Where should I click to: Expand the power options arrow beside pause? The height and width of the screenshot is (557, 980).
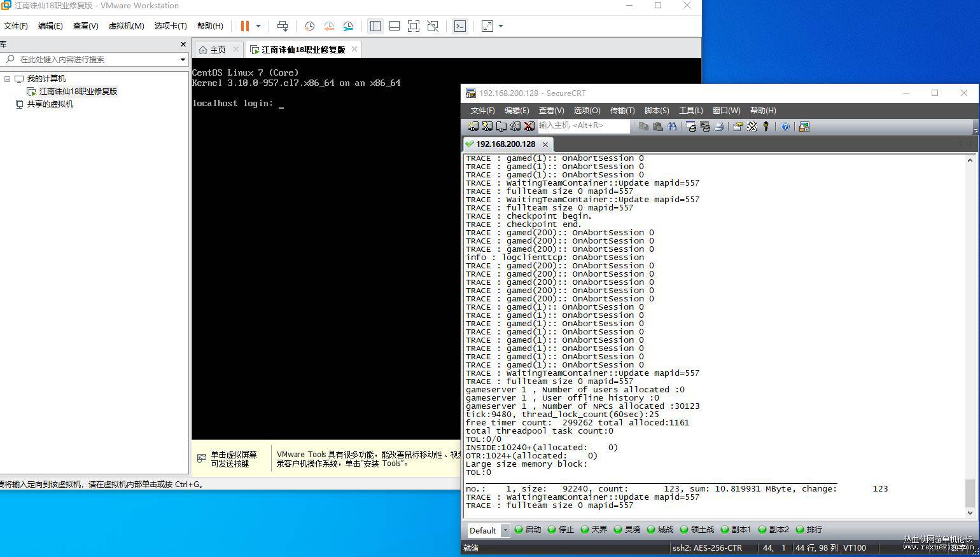(x=258, y=26)
